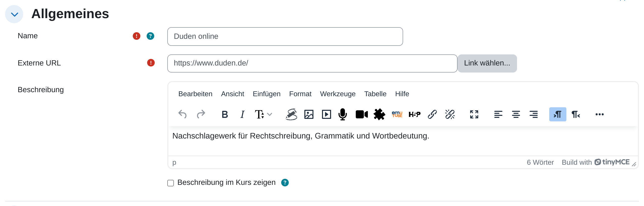
Task: Remove link with the unlink icon
Action: tap(450, 114)
